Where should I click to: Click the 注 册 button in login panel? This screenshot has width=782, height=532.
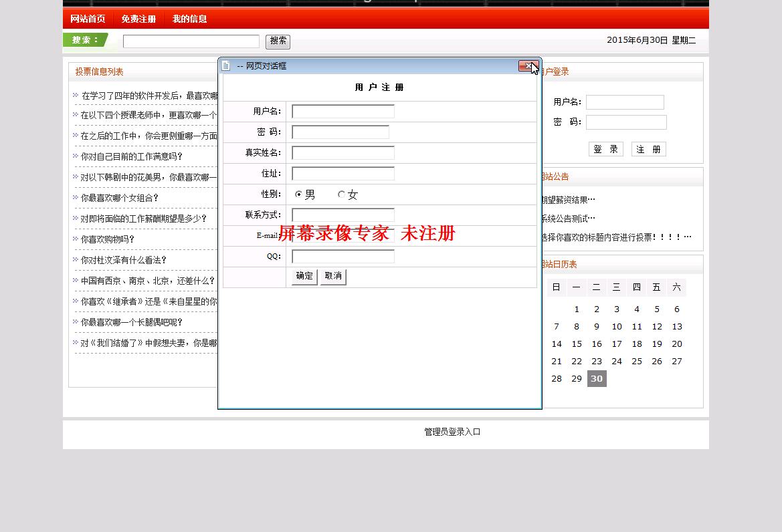coord(648,149)
